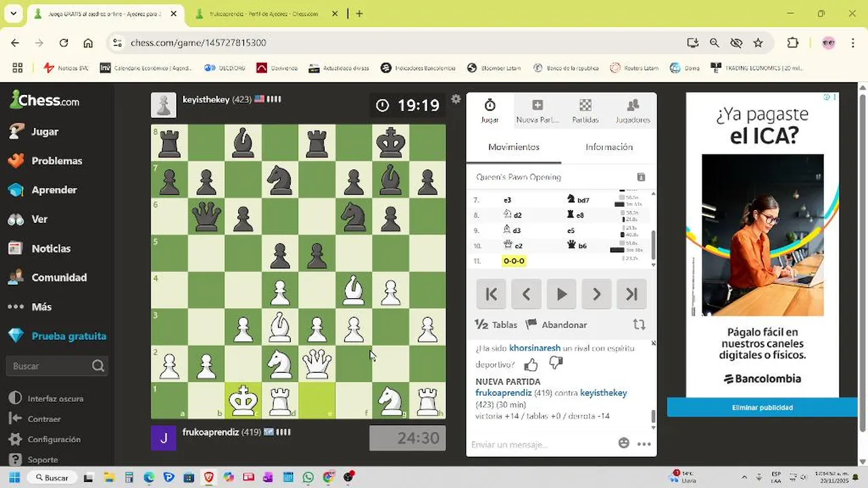Viewport: 868px width, 488px height.
Task: Jump to the last move
Action: 632,294
